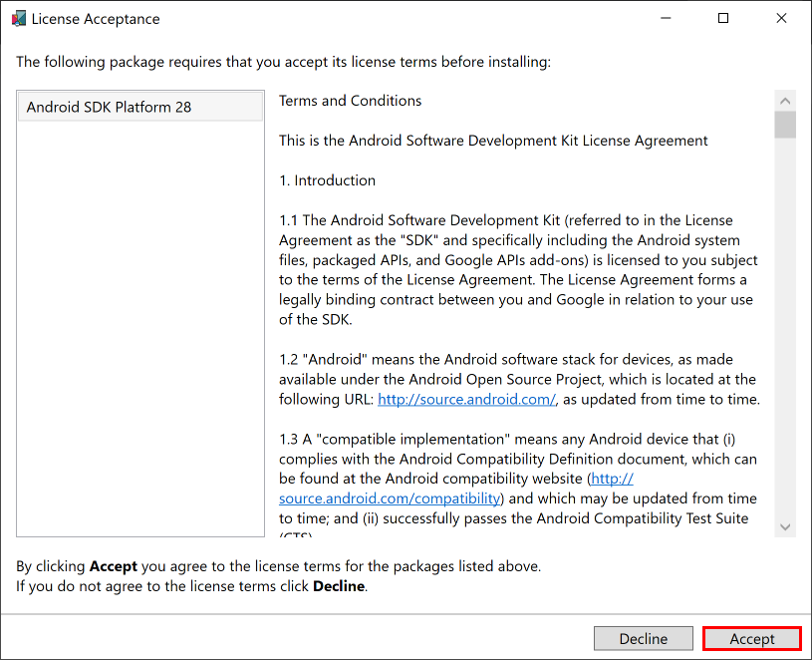Screen dimensions: 812x660
Task: Click the Accept button
Action: click(x=751, y=638)
